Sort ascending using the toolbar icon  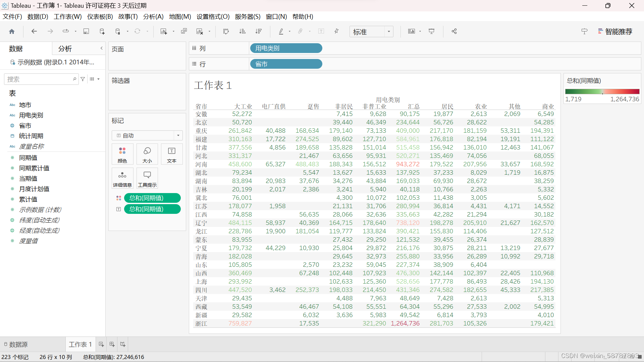[242, 32]
